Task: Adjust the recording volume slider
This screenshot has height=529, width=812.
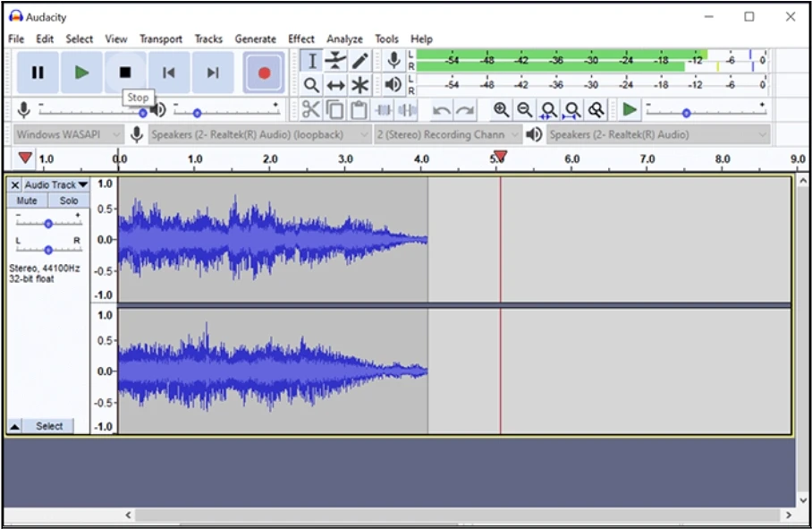Action: coord(92,112)
